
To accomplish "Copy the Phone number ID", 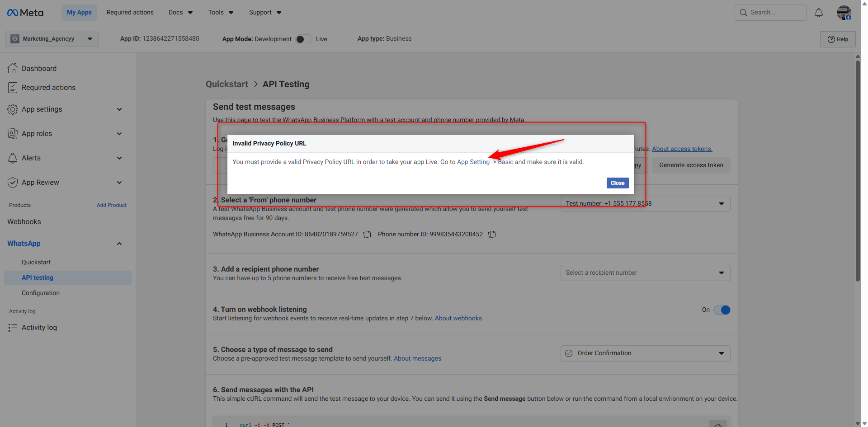I will pyautogui.click(x=492, y=235).
